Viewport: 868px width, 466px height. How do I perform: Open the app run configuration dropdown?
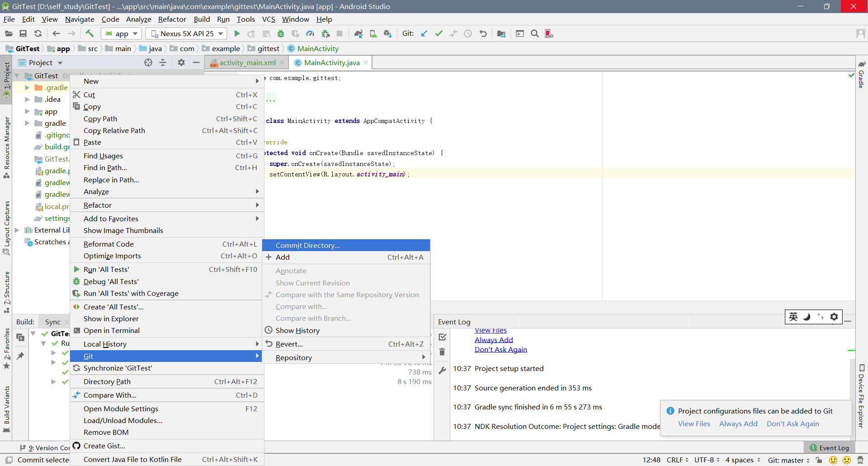tap(121, 33)
